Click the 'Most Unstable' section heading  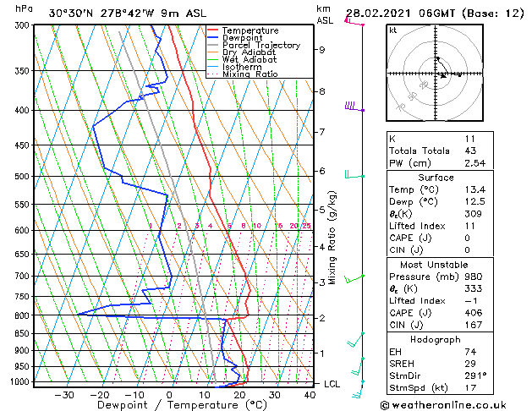coord(434,265)
